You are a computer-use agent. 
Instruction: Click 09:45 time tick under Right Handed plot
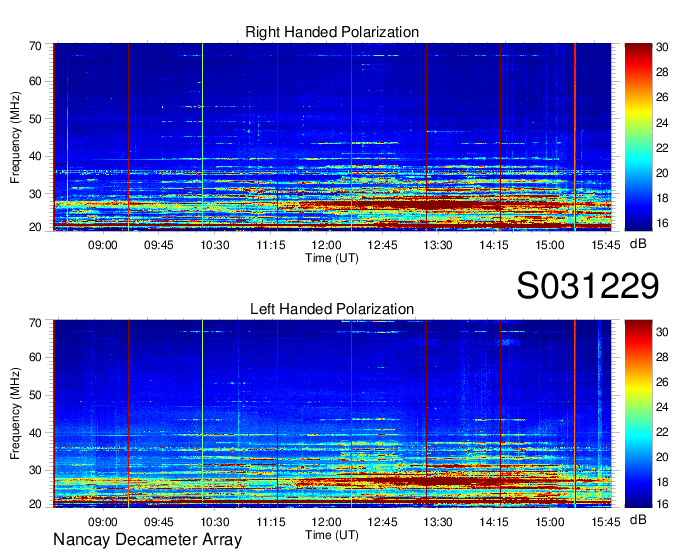tap(159, 245)
